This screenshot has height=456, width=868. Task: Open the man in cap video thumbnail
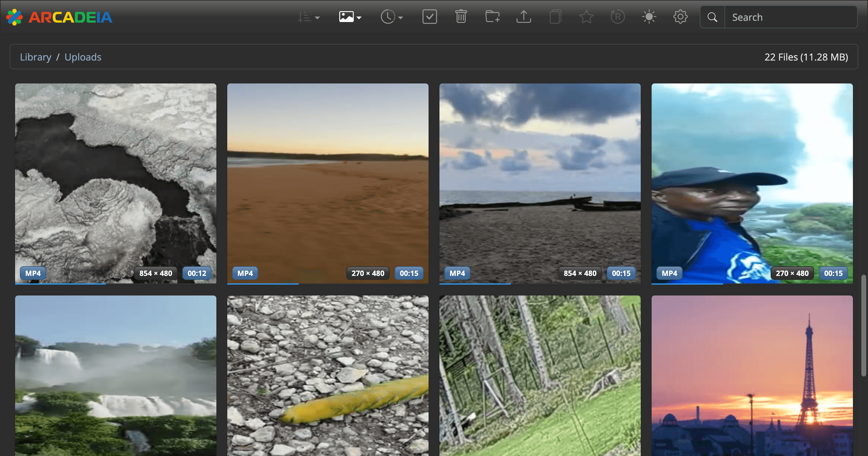click(x=752, y=183)
